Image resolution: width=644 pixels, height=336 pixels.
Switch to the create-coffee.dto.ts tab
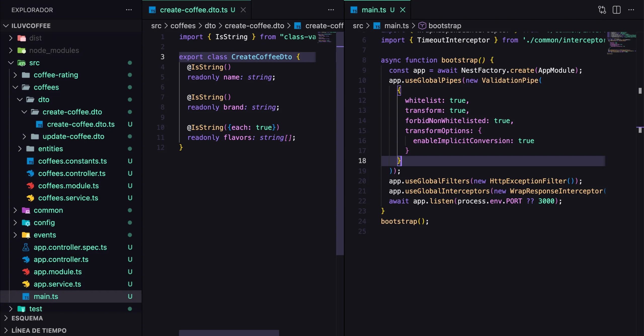[193, 10]
